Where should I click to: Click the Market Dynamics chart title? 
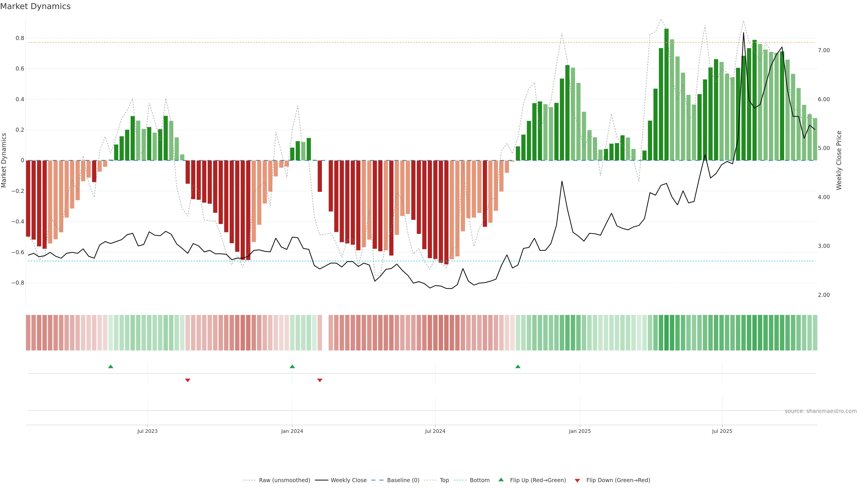coord(35,6)
